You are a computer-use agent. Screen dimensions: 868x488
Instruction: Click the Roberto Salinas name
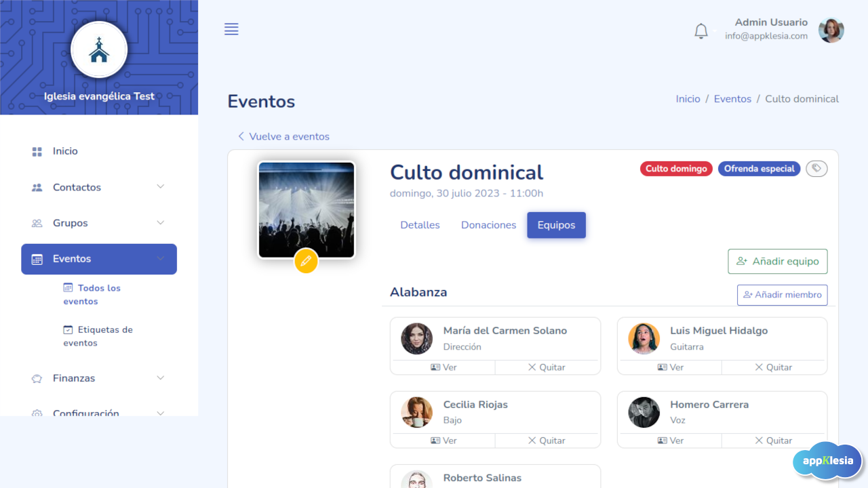(482, 478)
